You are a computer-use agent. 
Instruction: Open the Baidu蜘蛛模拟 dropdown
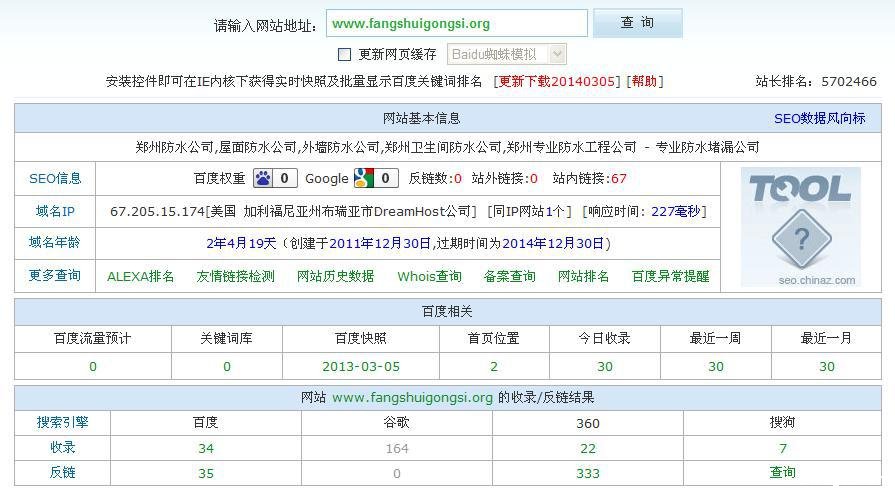coord(506,55)
